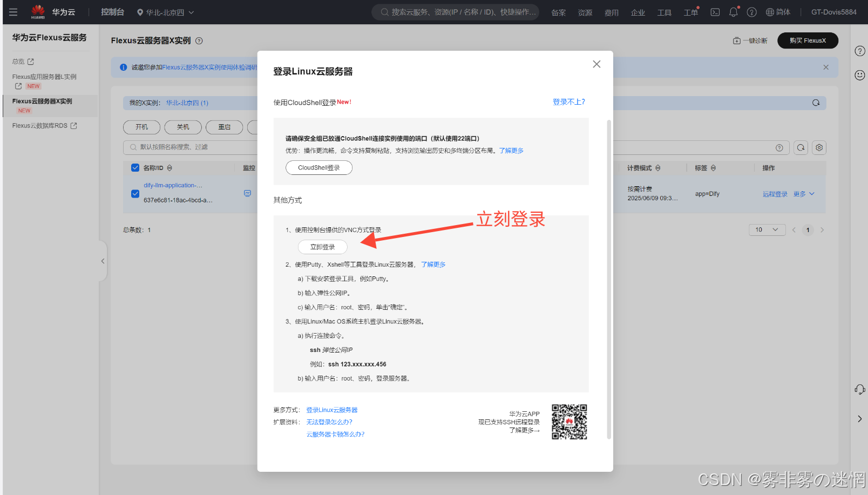The width and height of the screenshot is (868, 495).
Task: Open the page size dropdown showing 10
Action: [x=767, y=230]
